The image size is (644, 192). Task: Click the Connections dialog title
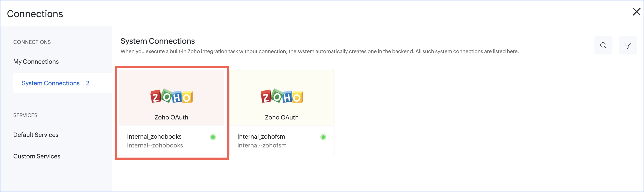[x=35, y=14]
